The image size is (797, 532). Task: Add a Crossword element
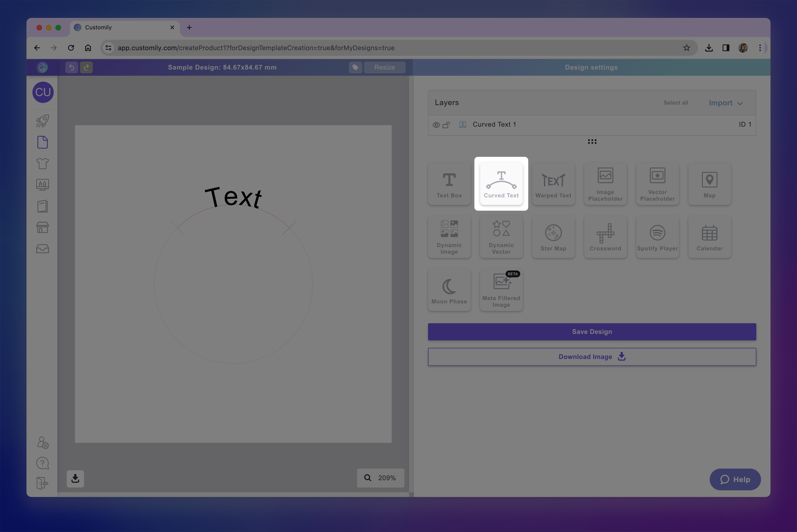pos(605,236)
